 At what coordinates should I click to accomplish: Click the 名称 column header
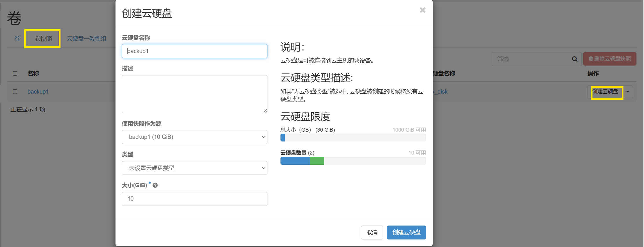tap(33, 73)
